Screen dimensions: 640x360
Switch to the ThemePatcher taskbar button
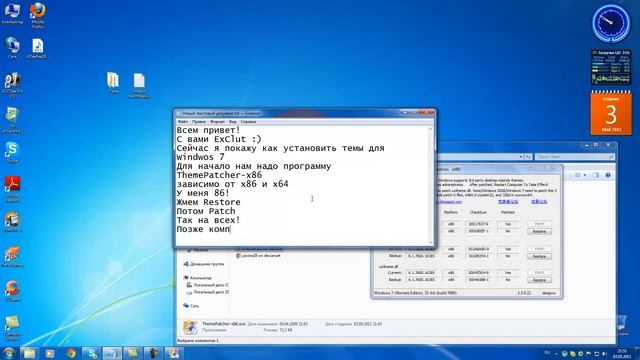point(174,353)
